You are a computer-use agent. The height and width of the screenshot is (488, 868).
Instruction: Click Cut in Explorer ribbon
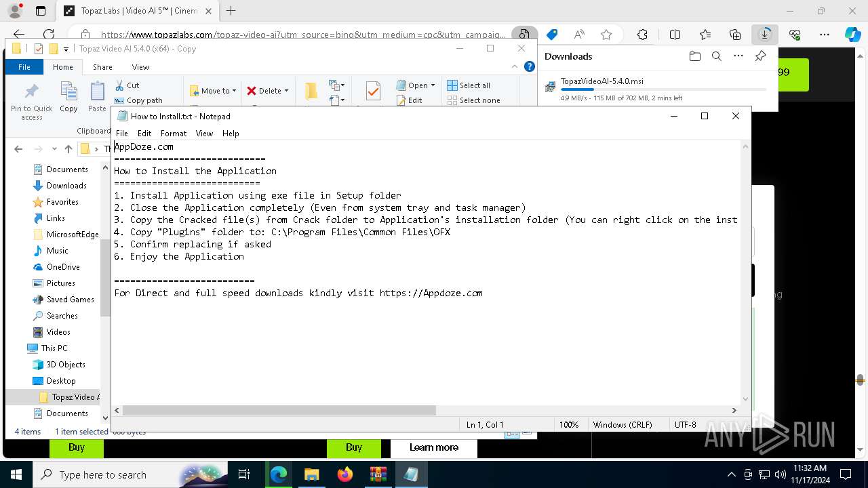tap(127, 85)
